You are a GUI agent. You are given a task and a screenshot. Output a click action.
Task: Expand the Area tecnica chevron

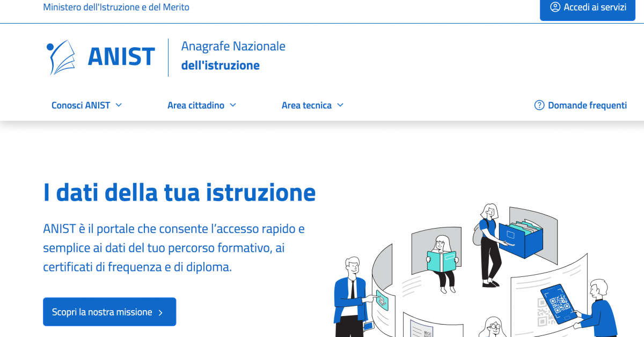pos(340,105)
